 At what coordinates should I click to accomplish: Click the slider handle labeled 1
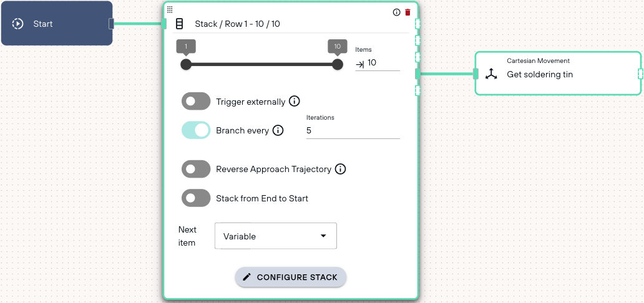186,64
